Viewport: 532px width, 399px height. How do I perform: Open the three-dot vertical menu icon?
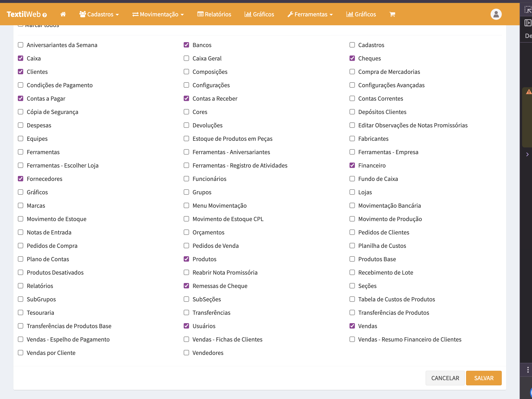(x=528, y=370)
